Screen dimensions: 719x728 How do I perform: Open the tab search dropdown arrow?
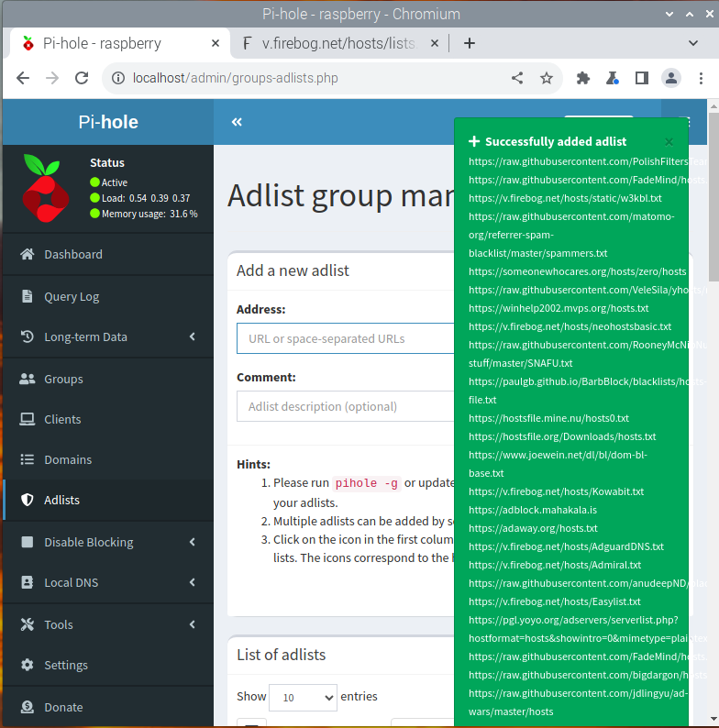point(693,43)
